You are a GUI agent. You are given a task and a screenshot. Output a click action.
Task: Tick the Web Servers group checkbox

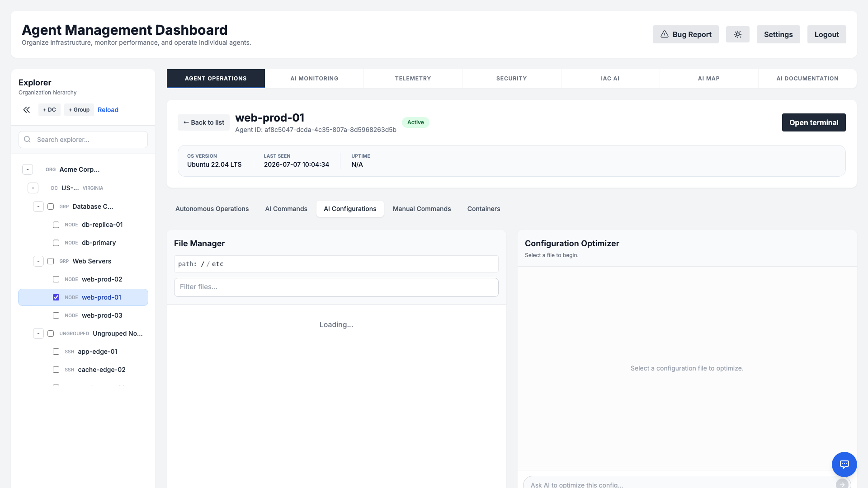[x=51, y=261]
